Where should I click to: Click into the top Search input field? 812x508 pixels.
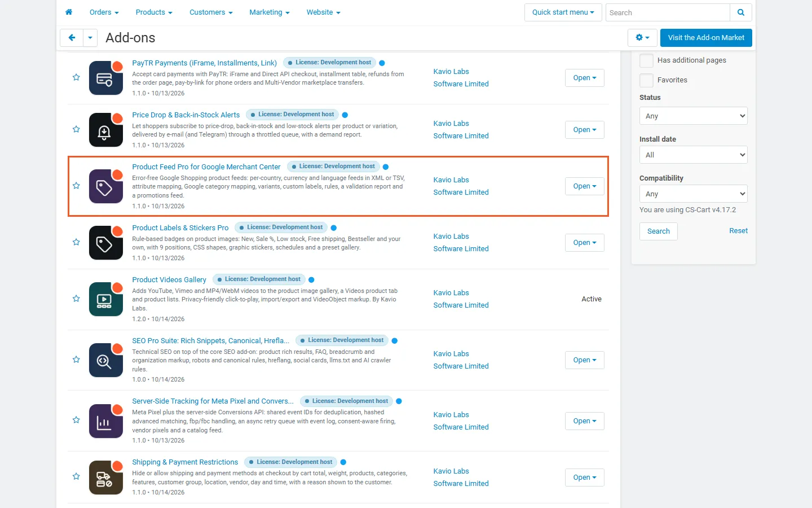click(668, 12)
